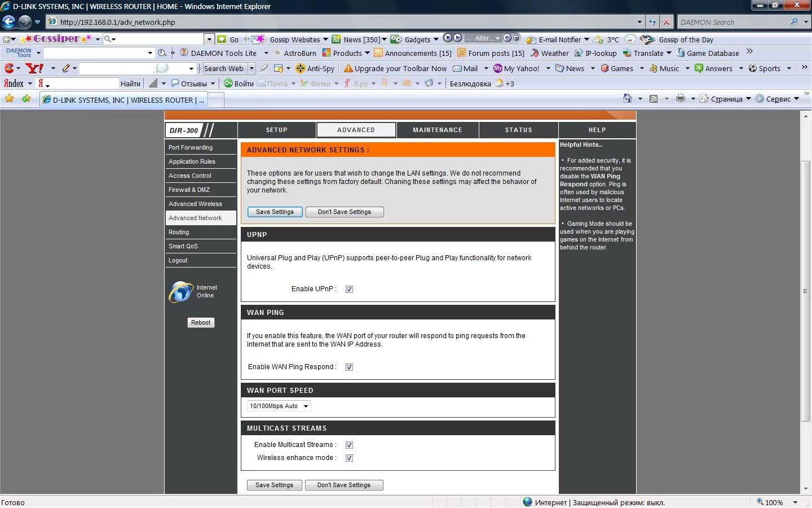Click the Upgrade your Toolbar Now warning

395,68
